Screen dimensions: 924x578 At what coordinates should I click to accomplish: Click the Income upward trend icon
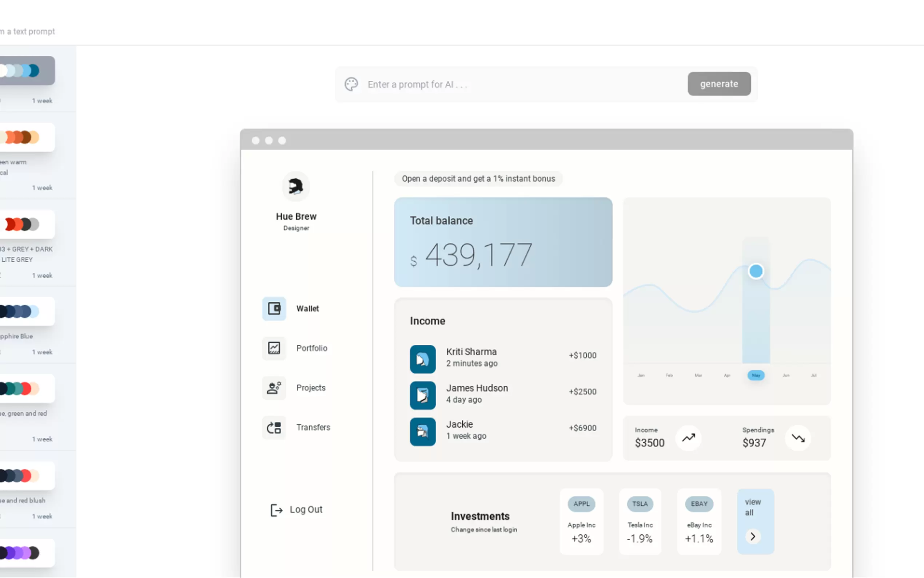(x=688, y=438)
